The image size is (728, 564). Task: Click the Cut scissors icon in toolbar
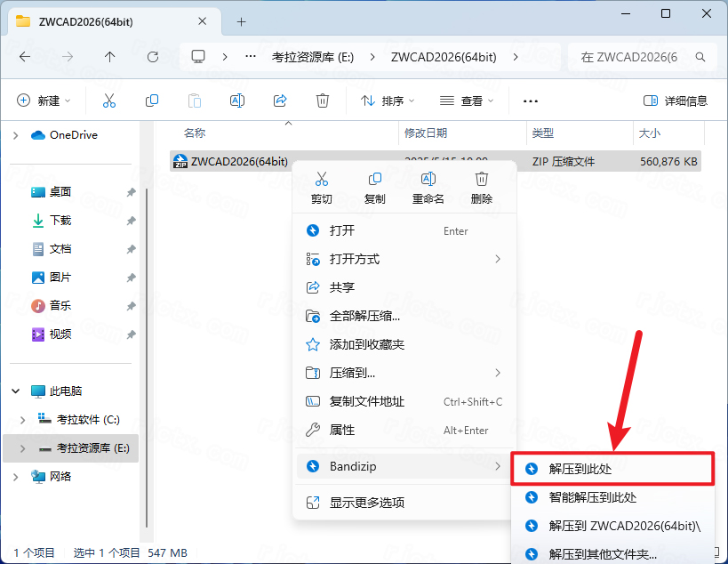[x=109, y=101]
